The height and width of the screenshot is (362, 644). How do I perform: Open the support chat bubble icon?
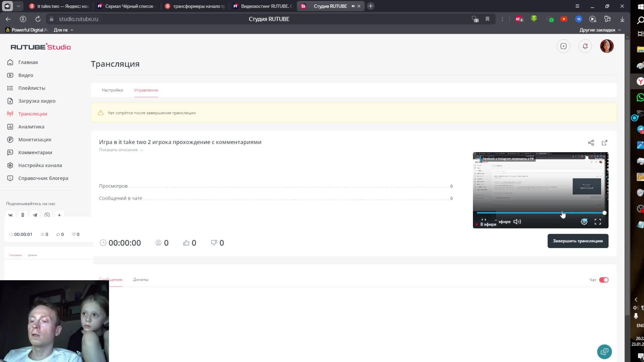(604, 352)
